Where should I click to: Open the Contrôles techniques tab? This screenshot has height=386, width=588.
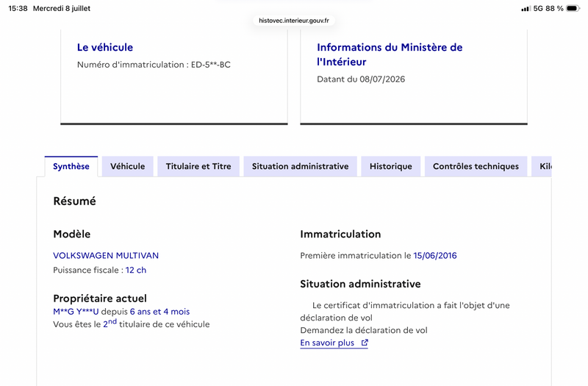coord(476,166)
